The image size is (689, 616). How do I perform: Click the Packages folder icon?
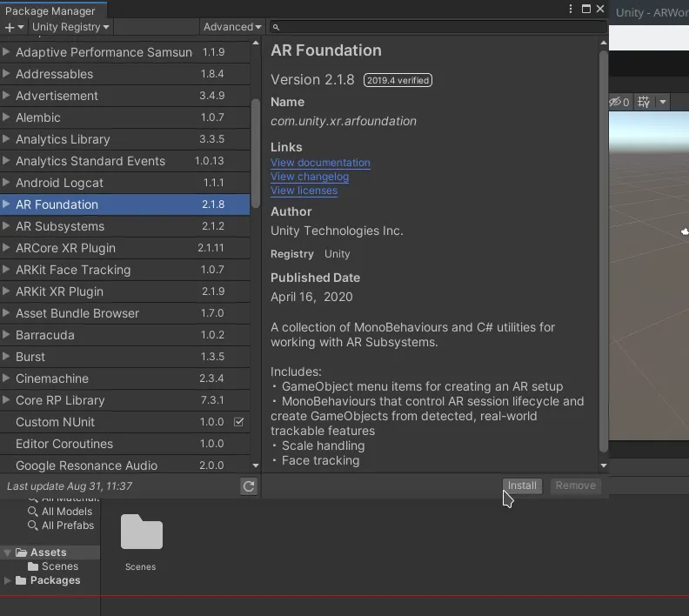21,580
